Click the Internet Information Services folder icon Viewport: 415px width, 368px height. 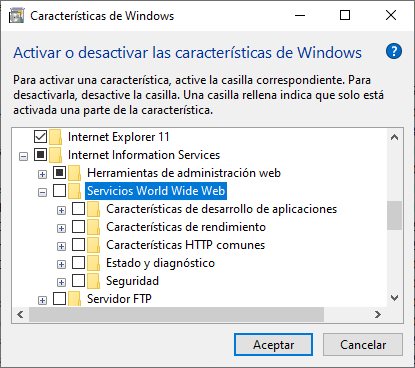click(x=56, y=155)
